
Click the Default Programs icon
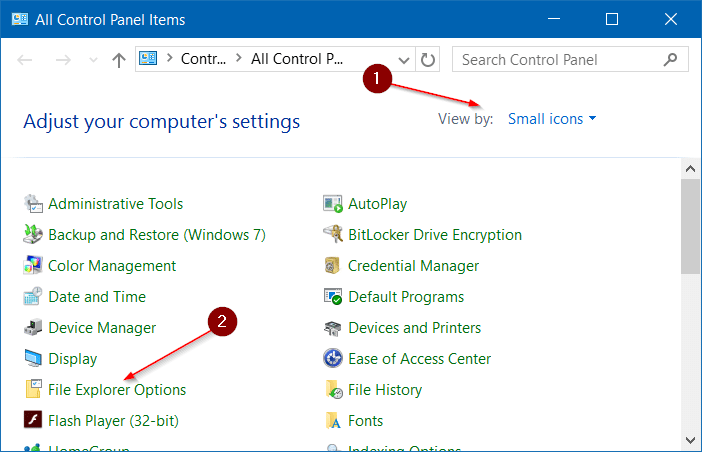click(333, 297)
